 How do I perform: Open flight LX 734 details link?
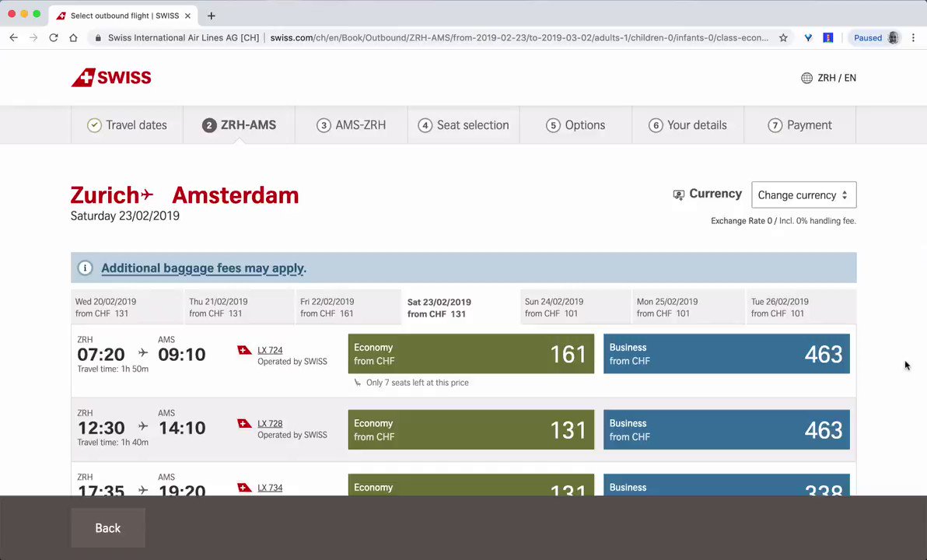[270, 488]
